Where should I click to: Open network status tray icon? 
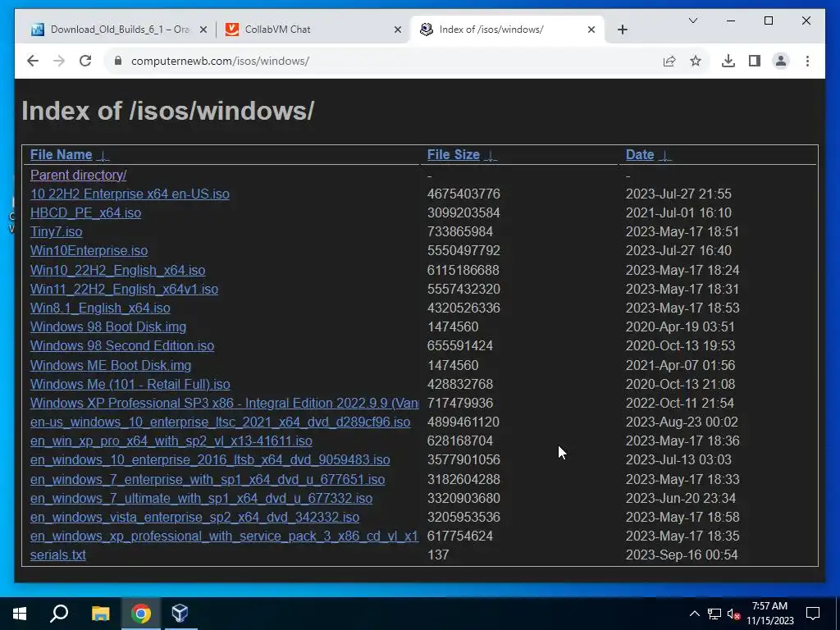(714, 614)
